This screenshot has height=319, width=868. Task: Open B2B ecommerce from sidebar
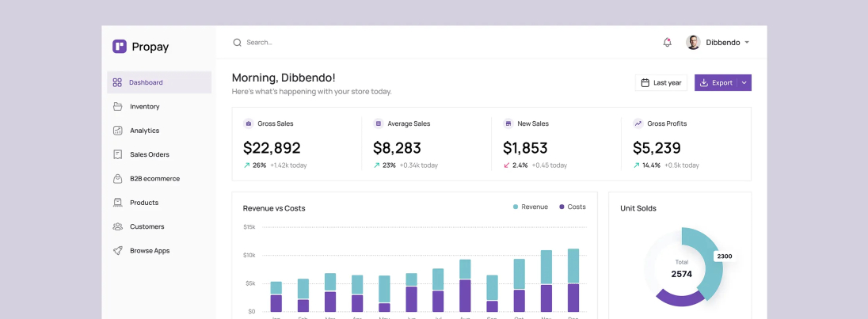pyautogui.click(x=154, y=179)
